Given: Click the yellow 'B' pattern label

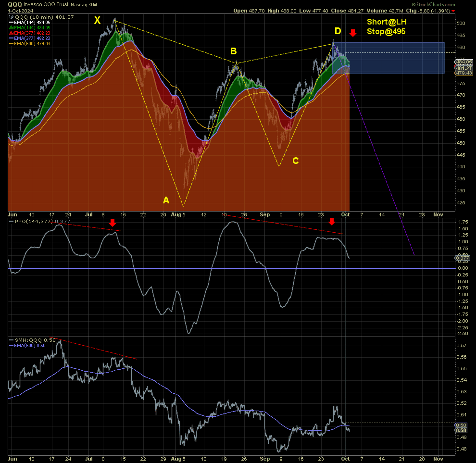Looking at the screenshot, I should click(234, 51).
